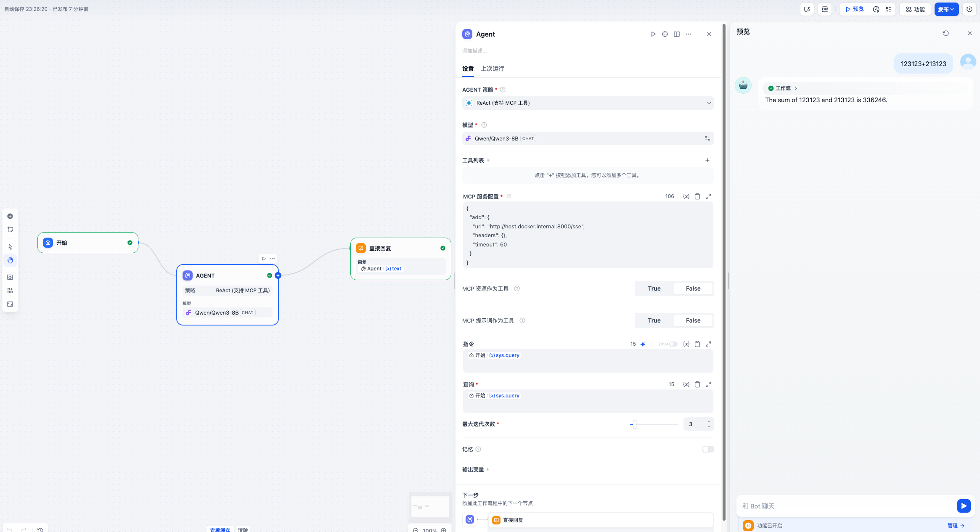This screenshot has height=532, width=980.
Task: Run the Agent node with the panel play icon
Action: coord(653,34)
